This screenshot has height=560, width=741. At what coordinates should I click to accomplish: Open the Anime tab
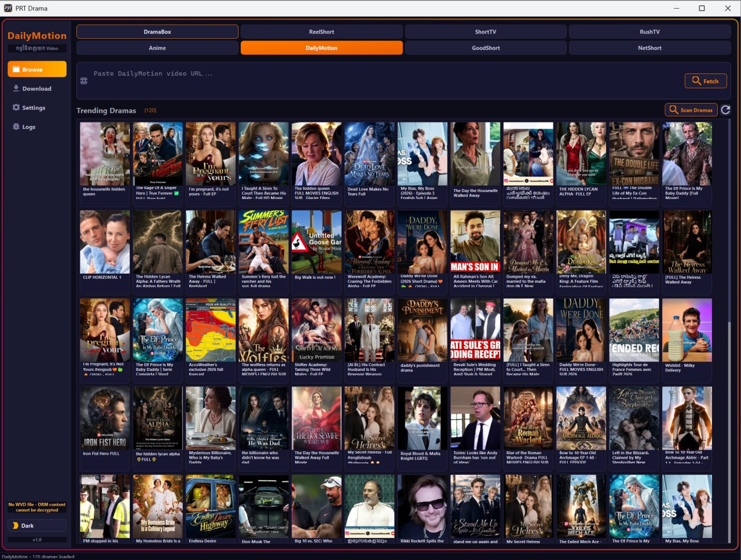point(157,48)
